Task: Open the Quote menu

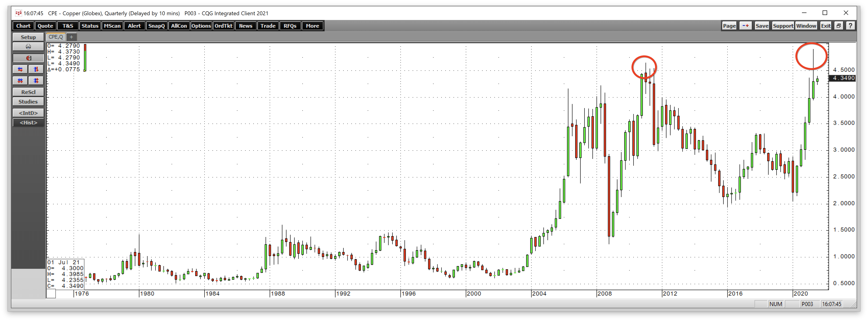Action: [x=45, y=26]
